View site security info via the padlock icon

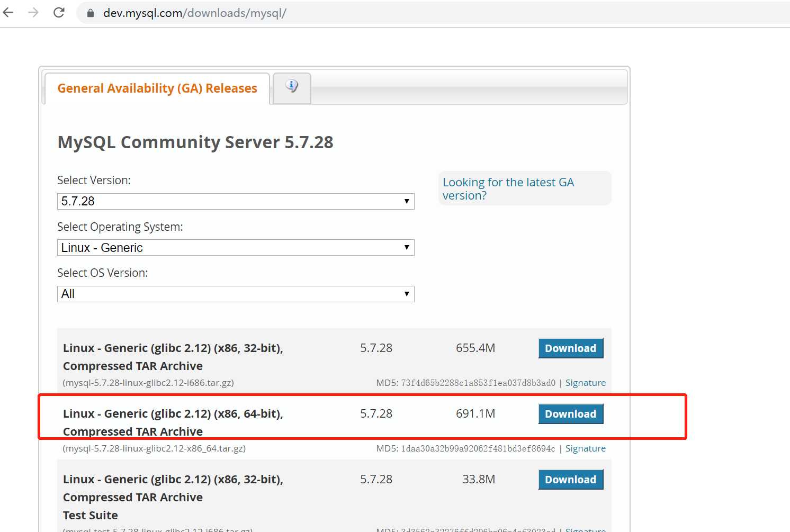click(x=91, y=13)
